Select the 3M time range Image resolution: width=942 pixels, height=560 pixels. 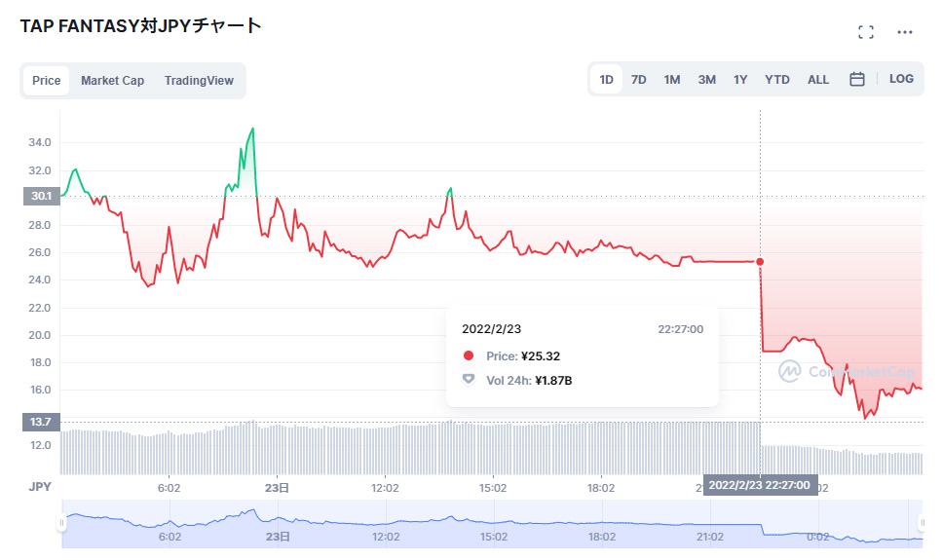click(706, 79)
